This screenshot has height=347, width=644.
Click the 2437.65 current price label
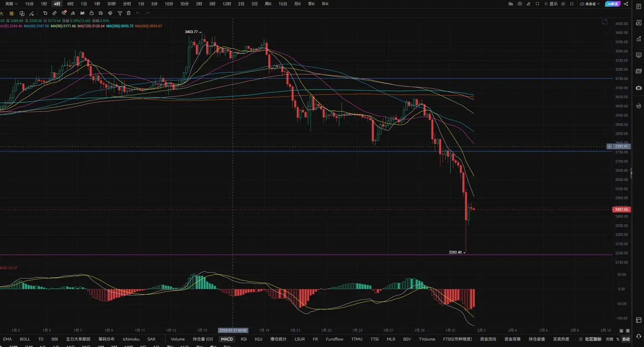(x=621, y=210)
